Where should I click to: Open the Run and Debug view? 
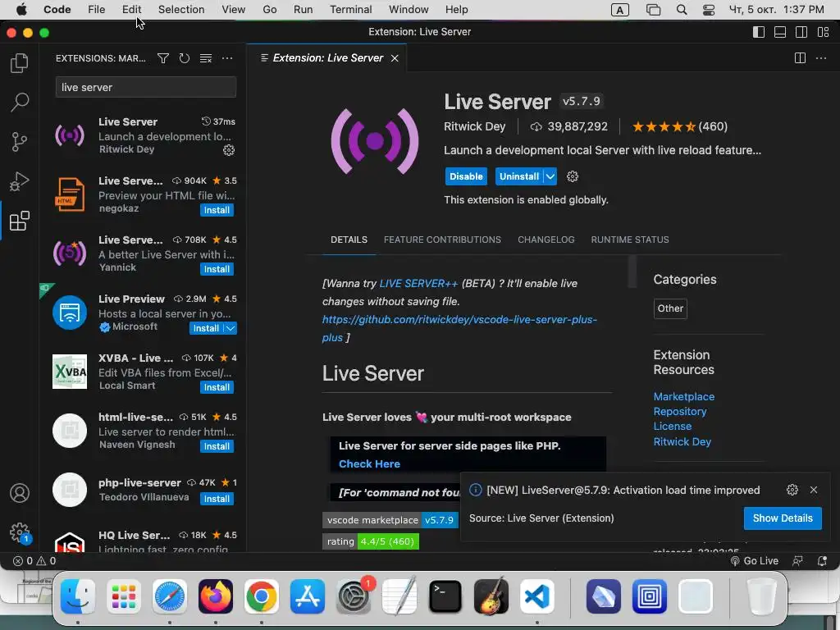click(x=20, y=181)
